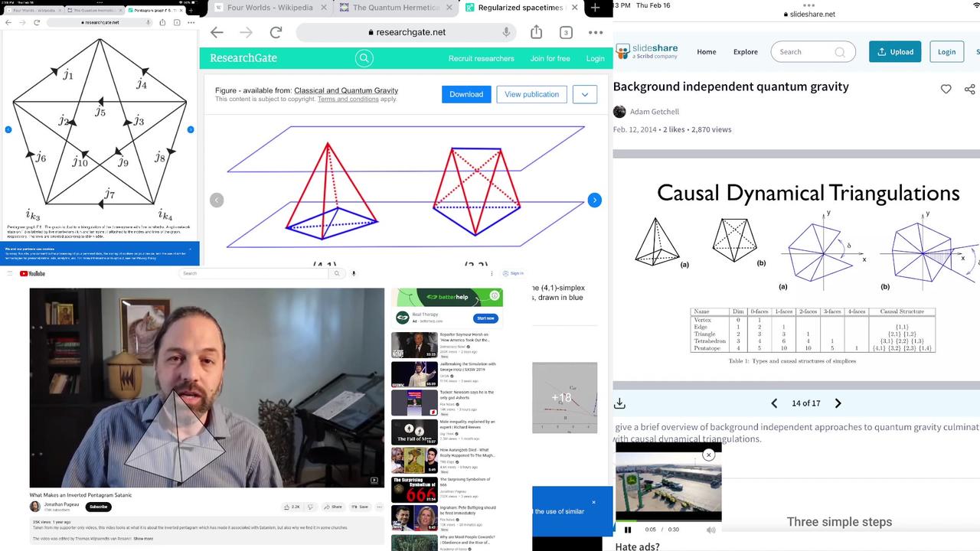Mute the ad video in the mini player
This screenshot has height=551, width=980.
[710, 530]
